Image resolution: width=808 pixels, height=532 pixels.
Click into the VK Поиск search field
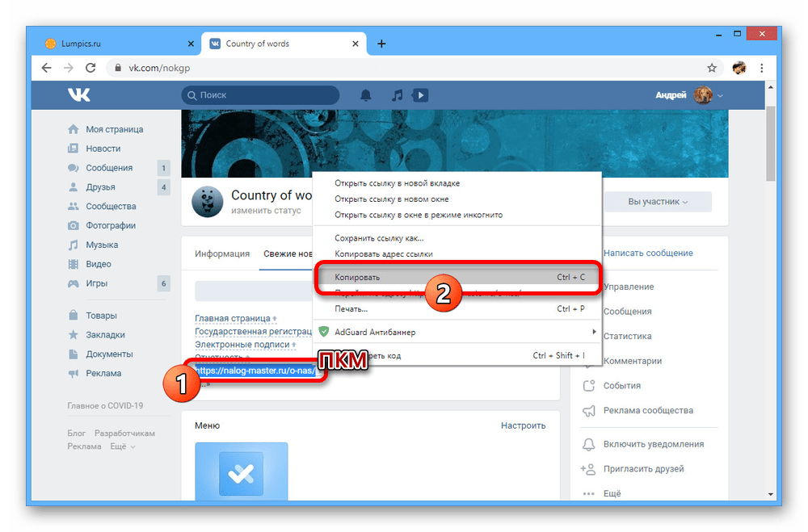[260, 95]
